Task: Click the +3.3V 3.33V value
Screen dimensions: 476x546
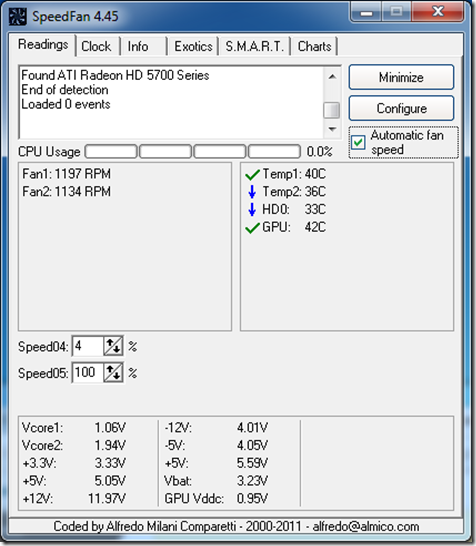Action: point(110,463)
